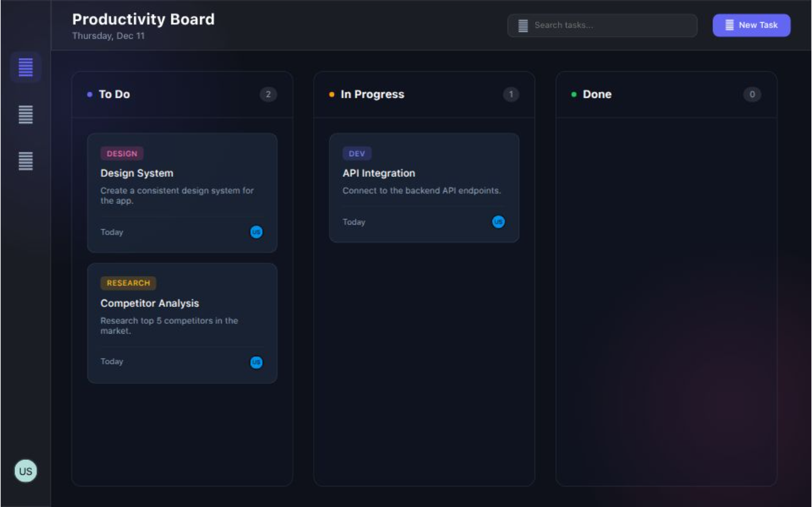Click the third sidebar navigation icon
Image resolution: width=812 pixels, height=507 pixels.
(x=25, y=162)
